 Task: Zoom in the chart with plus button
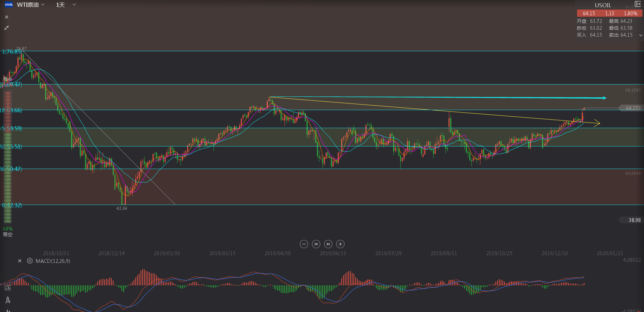click(340, 244)
